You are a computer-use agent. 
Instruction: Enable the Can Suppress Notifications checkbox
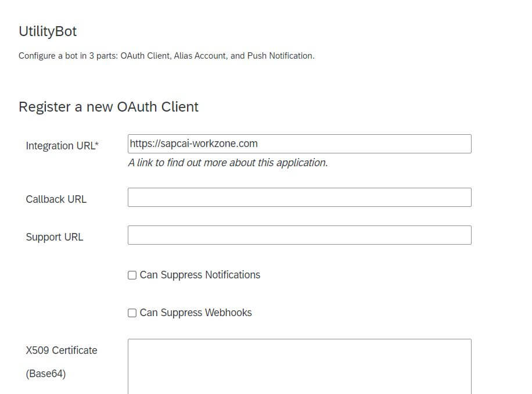(132, 275)
